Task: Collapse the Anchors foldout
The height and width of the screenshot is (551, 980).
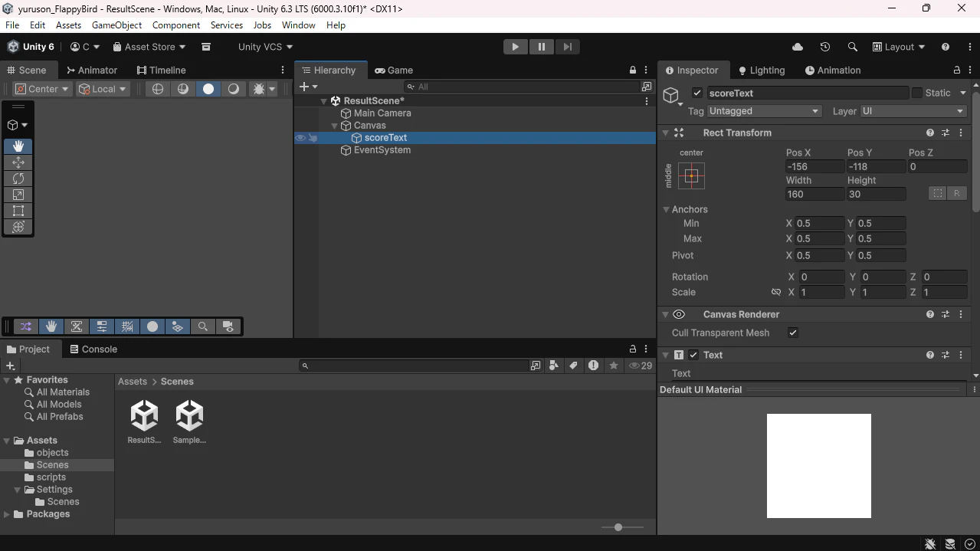Action: pos(666,209)
